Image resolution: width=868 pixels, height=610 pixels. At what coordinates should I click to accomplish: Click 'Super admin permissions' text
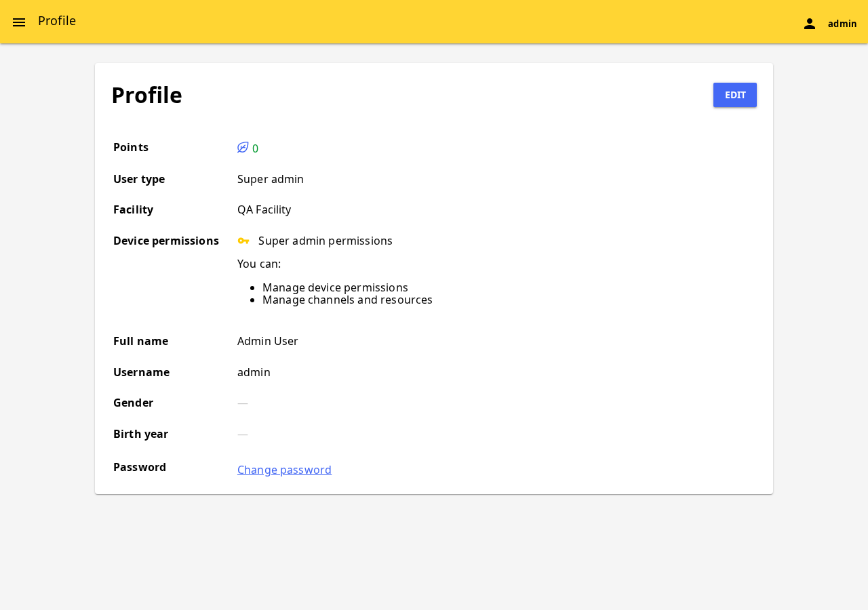(x=325, y=241)
